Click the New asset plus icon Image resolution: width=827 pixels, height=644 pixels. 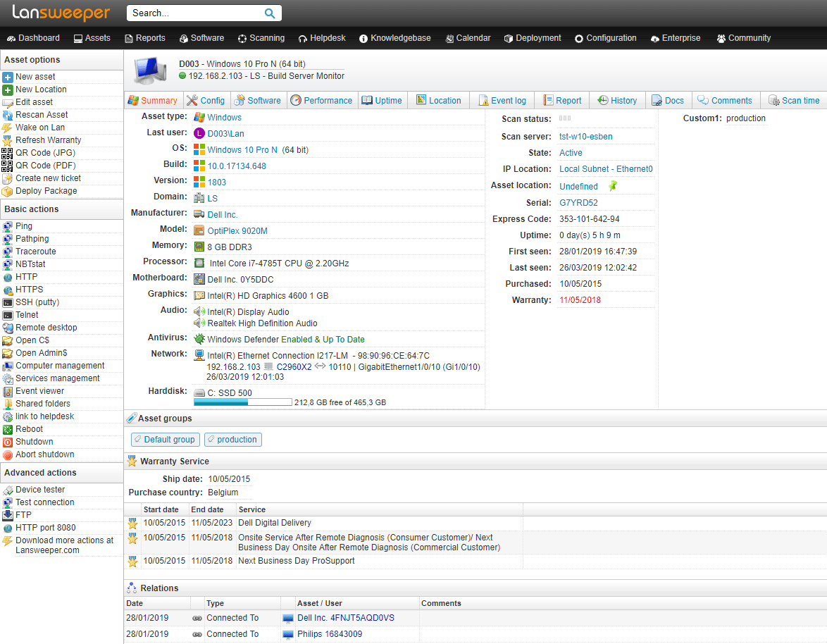tap(8, 77)
